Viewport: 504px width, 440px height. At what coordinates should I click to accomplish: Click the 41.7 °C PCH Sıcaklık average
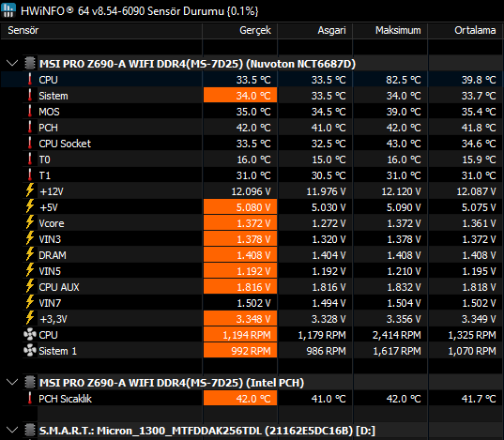tap(479, 399)
